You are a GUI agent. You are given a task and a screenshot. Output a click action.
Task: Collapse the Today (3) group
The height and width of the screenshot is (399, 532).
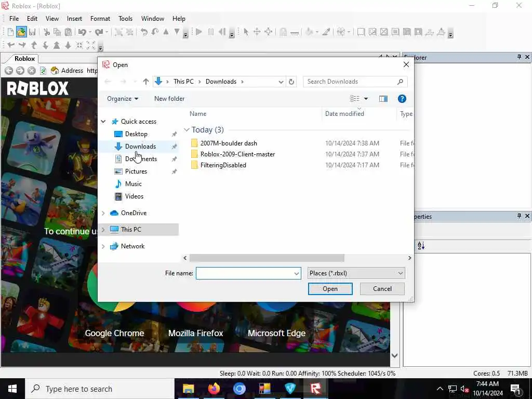[x=187, y=130]
